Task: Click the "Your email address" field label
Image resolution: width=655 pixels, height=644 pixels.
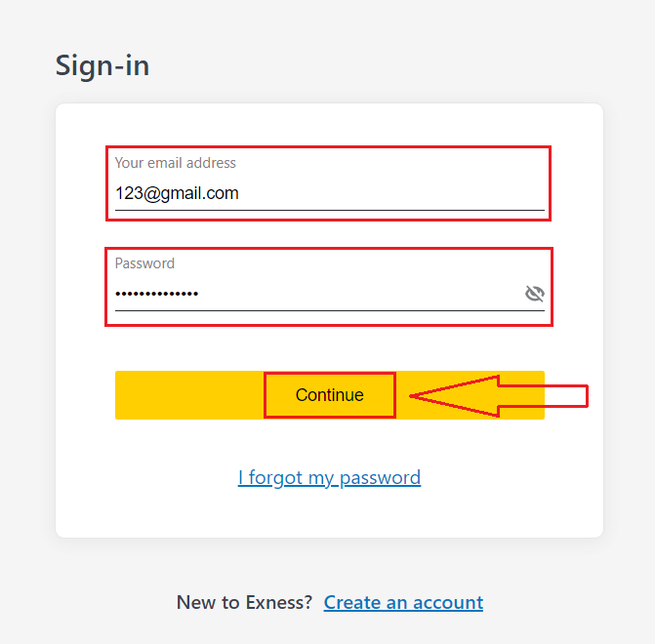Action: coord(176,163)
